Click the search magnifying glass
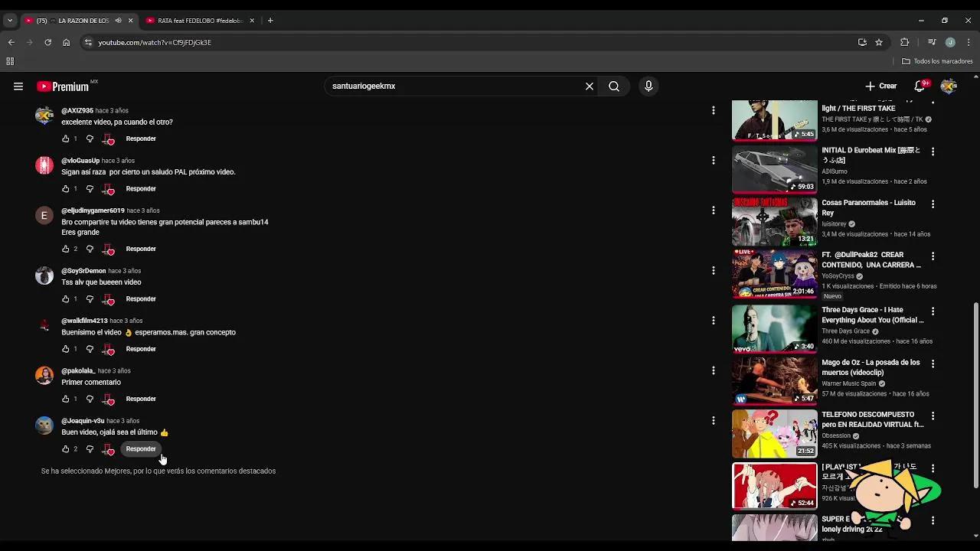Image resolution: width=980 pixels, height=551 pixels. [x=614, y=86]
